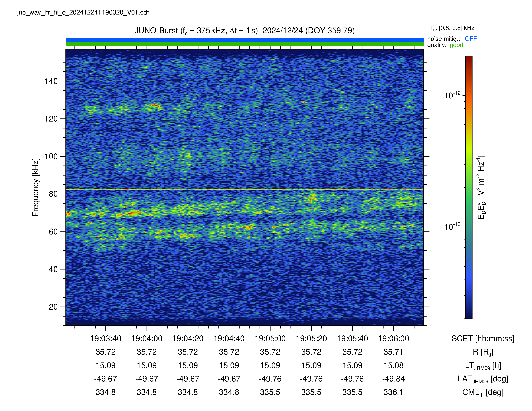The height and width of the screenshot is (411, 532).
Task: Click the color scale bar legend
Action: point(469,187)
